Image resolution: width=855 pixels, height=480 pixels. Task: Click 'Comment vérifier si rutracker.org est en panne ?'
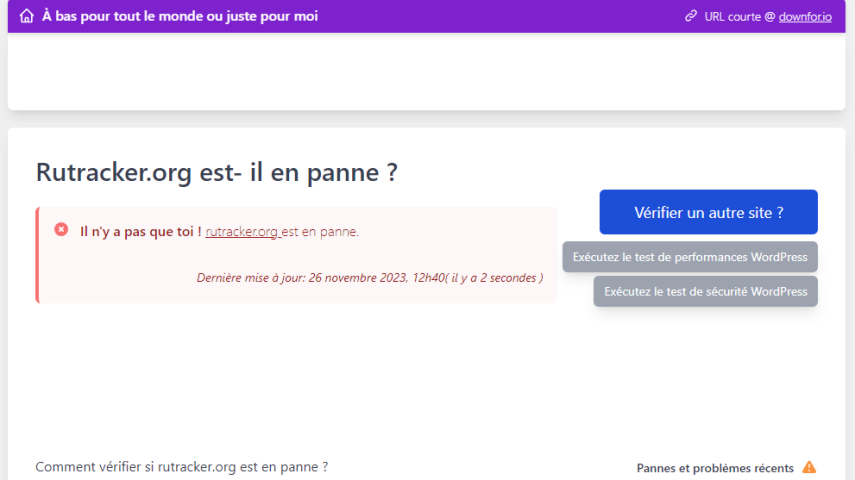[x=182, y=467]
